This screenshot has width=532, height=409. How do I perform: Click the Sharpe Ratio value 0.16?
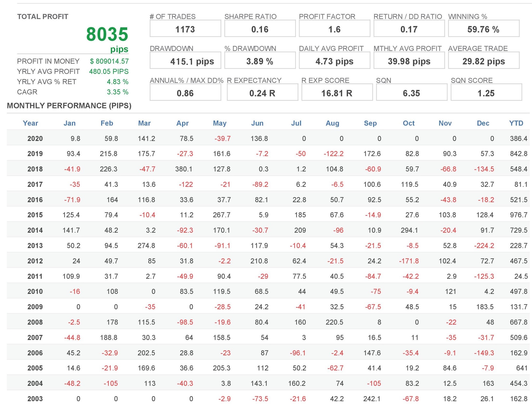point(260,29)
